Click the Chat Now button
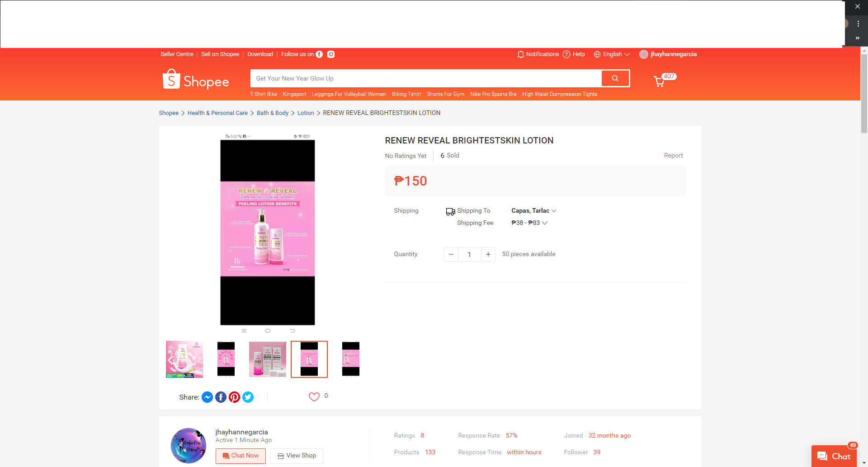Image resolution: width=868 pixels, height=467 pixels. click(x=241, y=456)
